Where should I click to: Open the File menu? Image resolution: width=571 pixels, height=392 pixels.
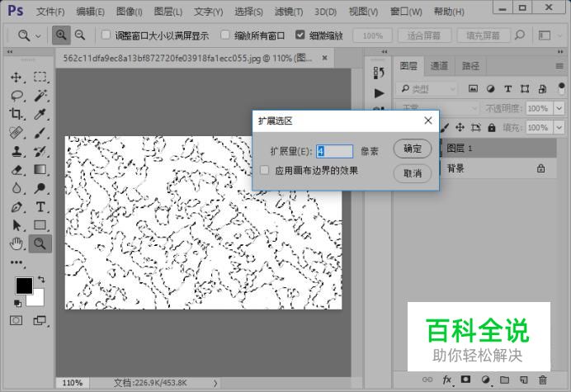pyautogui.click(x=50, y=12)
